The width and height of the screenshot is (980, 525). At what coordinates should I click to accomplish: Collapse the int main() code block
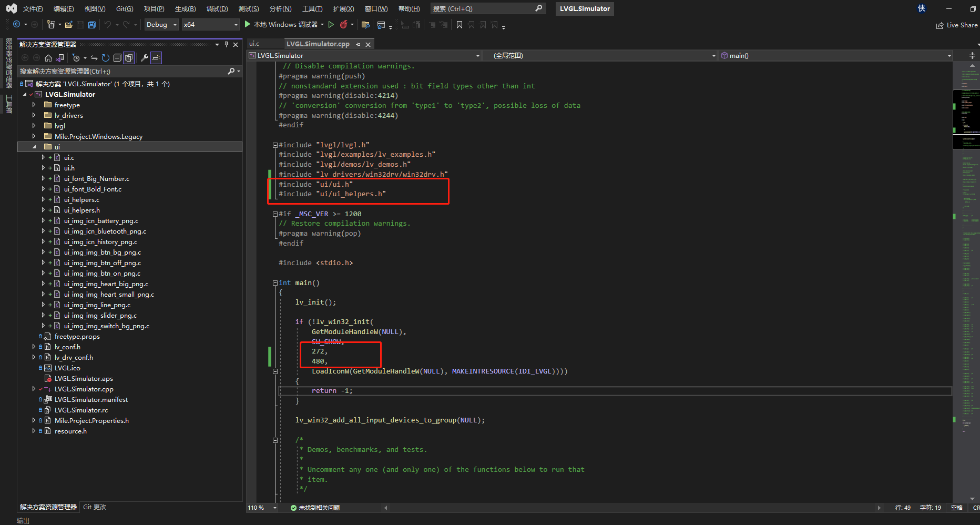[x=275, y=282]
